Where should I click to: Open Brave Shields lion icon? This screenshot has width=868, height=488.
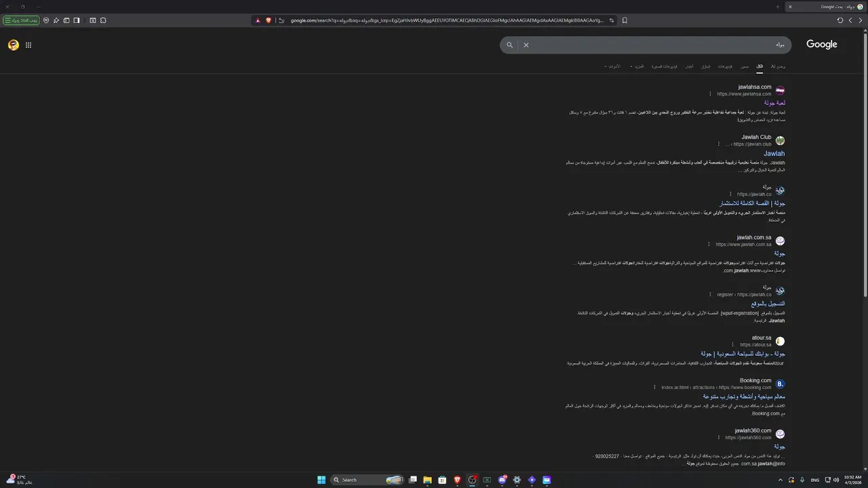(x=269, y=20)
